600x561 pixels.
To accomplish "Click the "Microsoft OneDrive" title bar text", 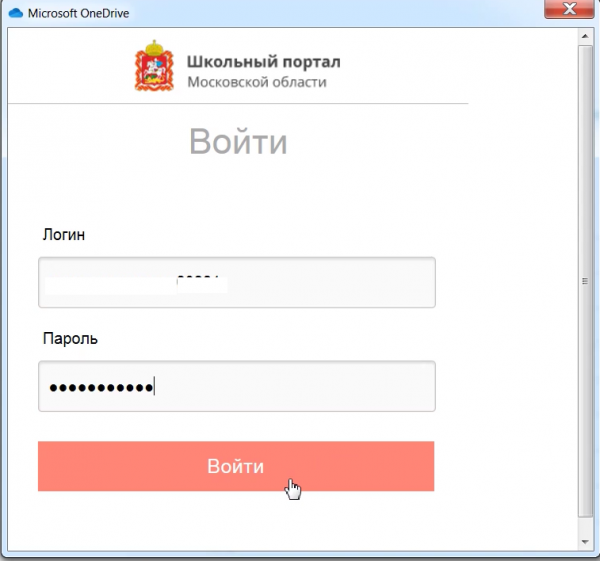I will tap(84, 13).
